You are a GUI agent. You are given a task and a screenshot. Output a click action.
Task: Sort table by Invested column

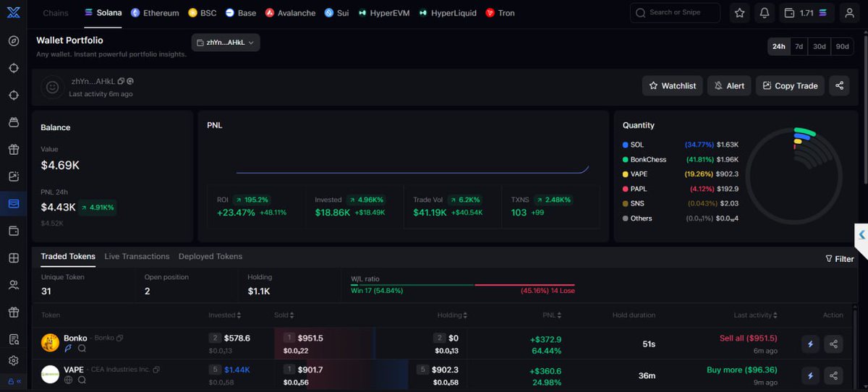click(225, 315)
